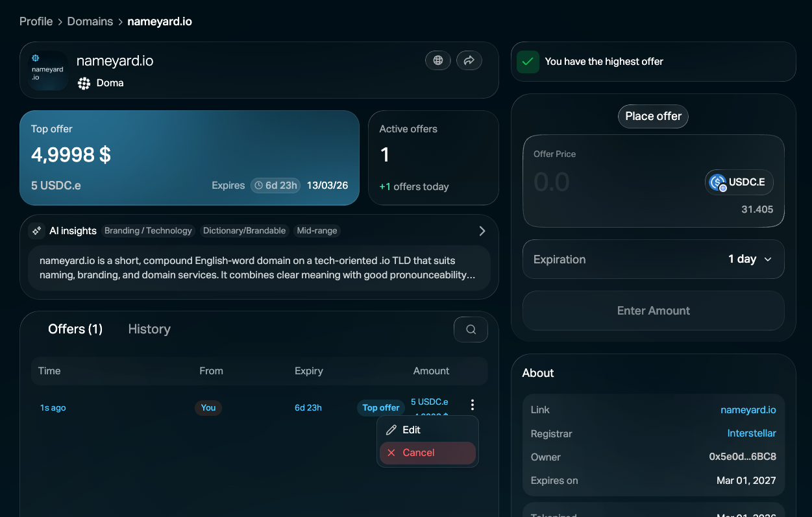The image size is (812, 517).
Task: Click the AI insights sparkle icon
Action: click(x=37, y=231)
